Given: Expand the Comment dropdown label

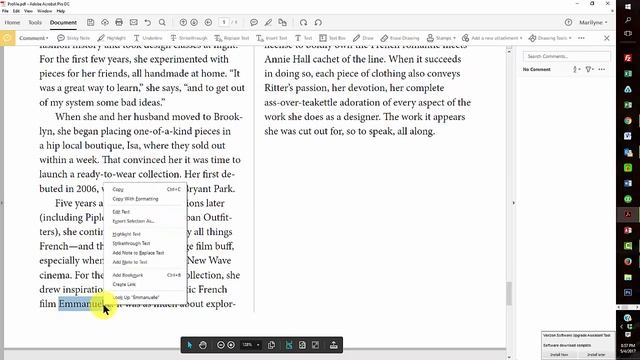Looking at the screenshot, I should [x=33, y=38].
